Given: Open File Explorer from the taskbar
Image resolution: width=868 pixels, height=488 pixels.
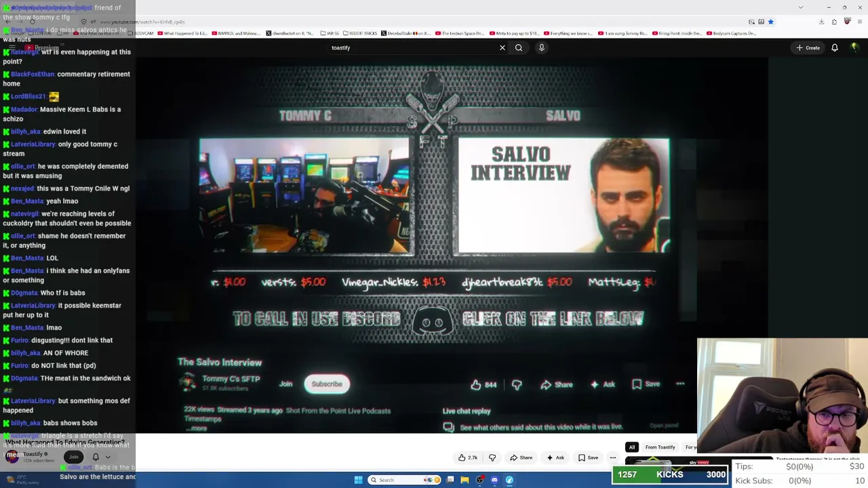Looking at the screenshot, I should tap(465, 480).
